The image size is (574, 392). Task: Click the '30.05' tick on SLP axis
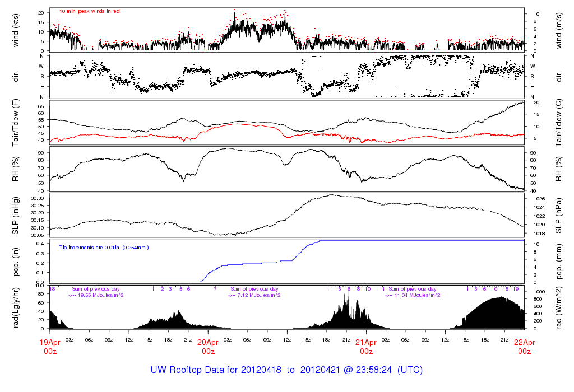click(x=38, y=235)
